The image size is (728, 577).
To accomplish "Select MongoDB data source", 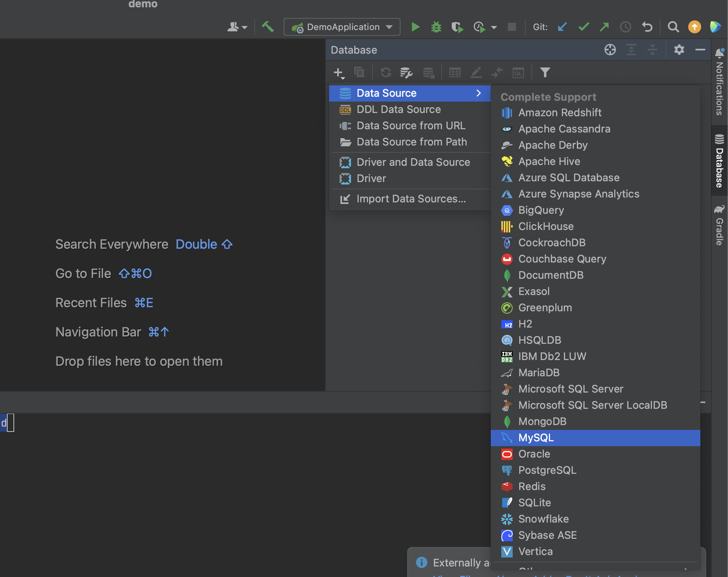I will click(x=596, y=421).
